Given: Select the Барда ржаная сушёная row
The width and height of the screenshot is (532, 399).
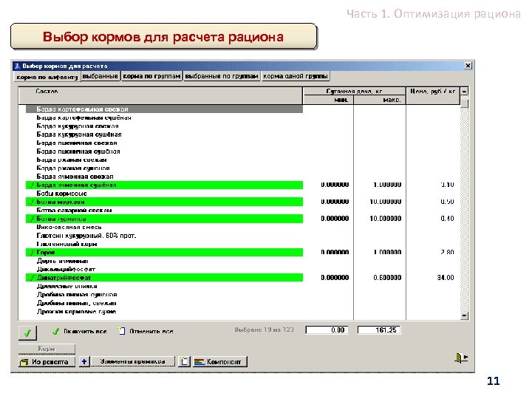Looking at the screenshot, I should [x=164, y=168].
